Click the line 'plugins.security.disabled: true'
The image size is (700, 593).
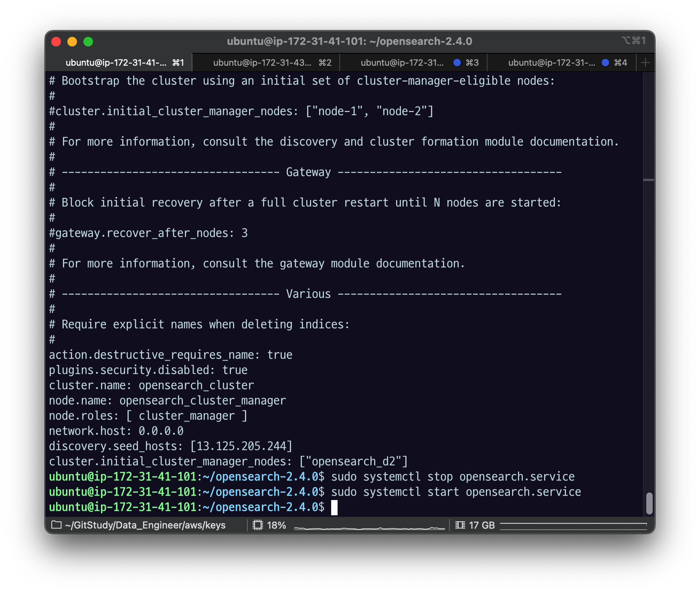click(x=148, y=370)
